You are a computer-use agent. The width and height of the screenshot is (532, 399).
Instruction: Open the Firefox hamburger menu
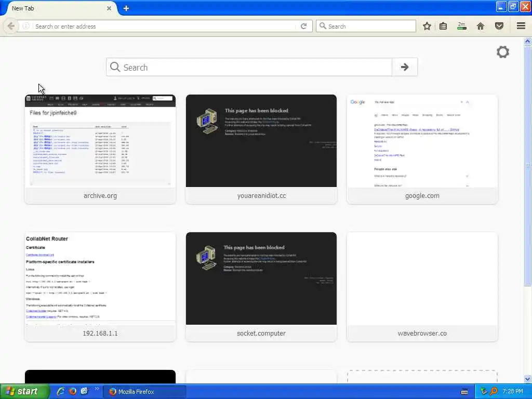click(x=521, y=26)
